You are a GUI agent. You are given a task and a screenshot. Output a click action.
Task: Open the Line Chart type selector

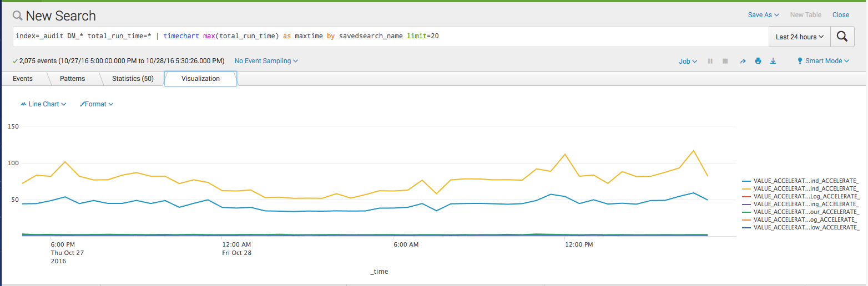(x=43, y=104)
